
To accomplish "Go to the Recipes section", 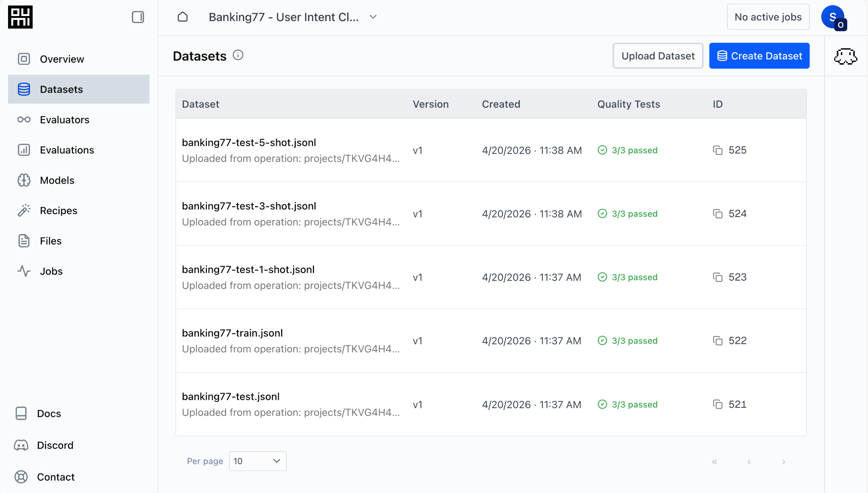I will (x=58, y=211).
